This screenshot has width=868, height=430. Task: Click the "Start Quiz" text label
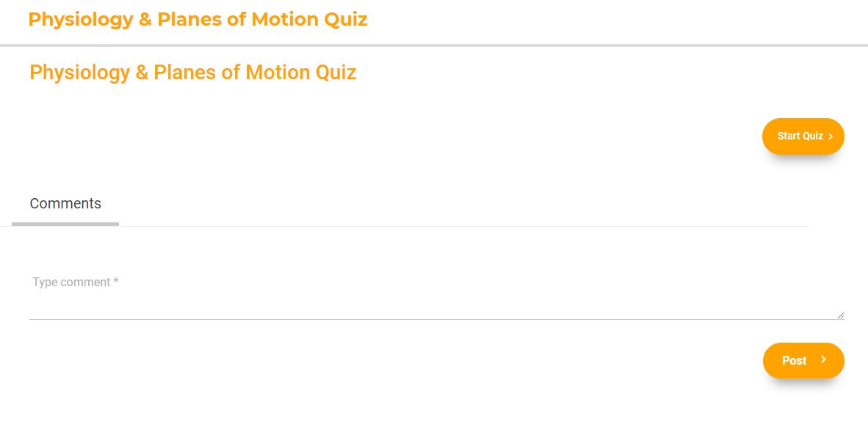point(800,136)
